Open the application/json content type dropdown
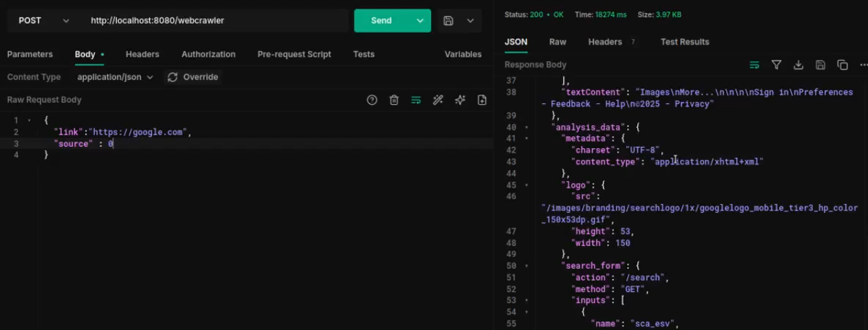The image size is (868, 330). coord(115,77)
